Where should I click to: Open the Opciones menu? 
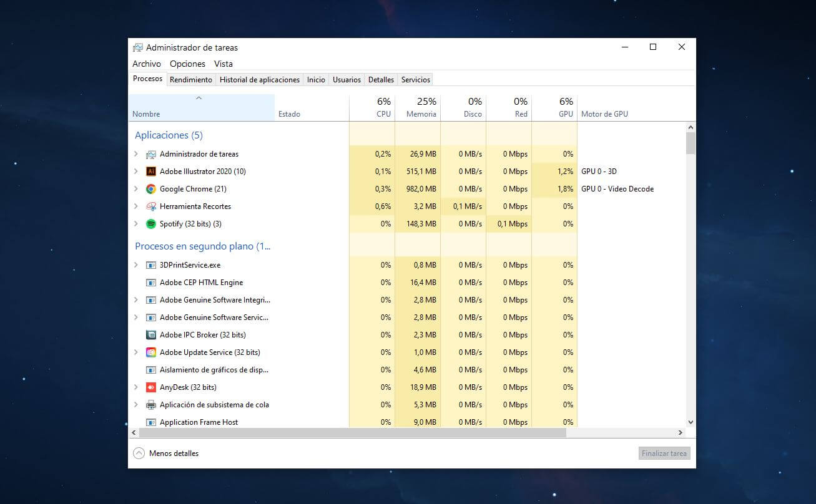(x=187, y=64)
